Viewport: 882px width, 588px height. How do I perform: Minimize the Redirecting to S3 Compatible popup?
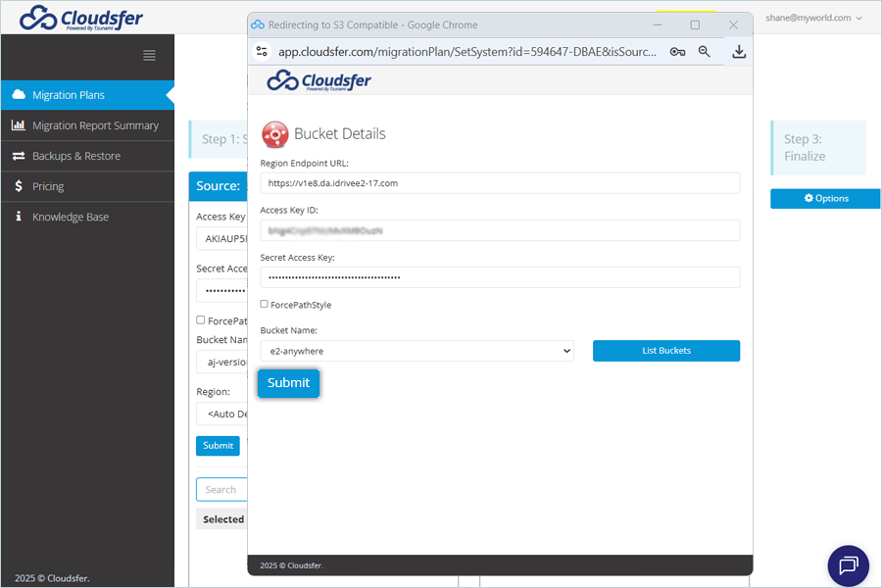[x=658, y=24]
